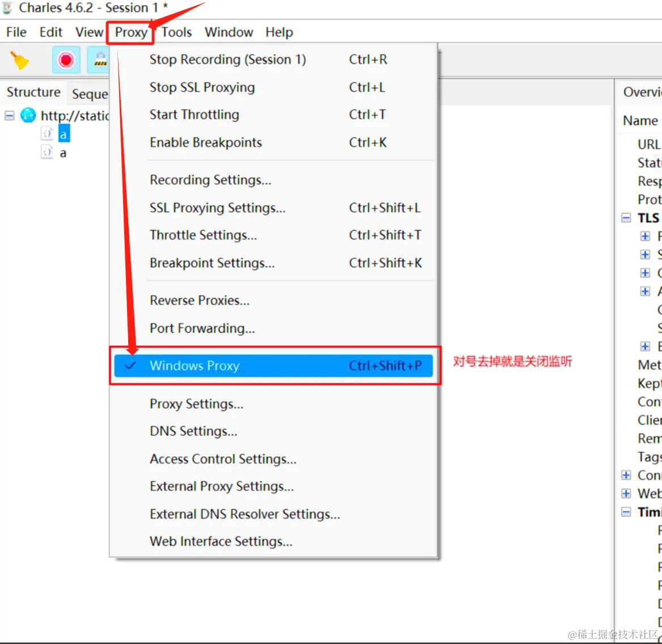Click the SSL proxying lock toolbar icon

[99, 60]
